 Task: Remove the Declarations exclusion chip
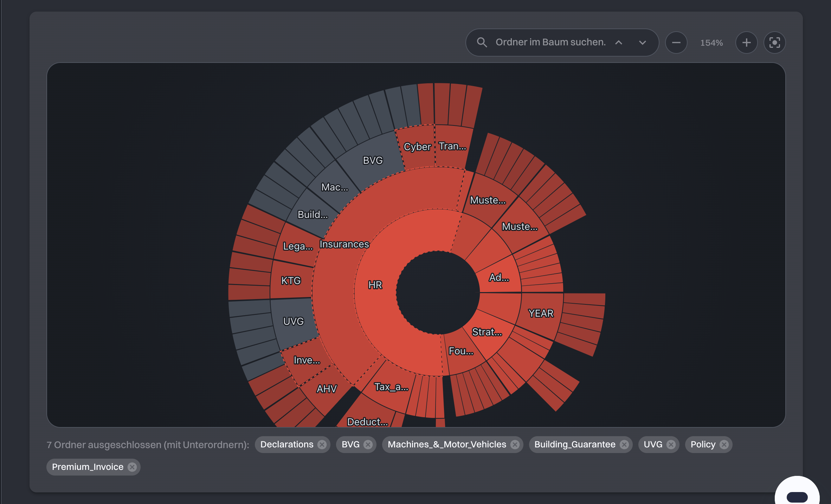pos(322,445)
